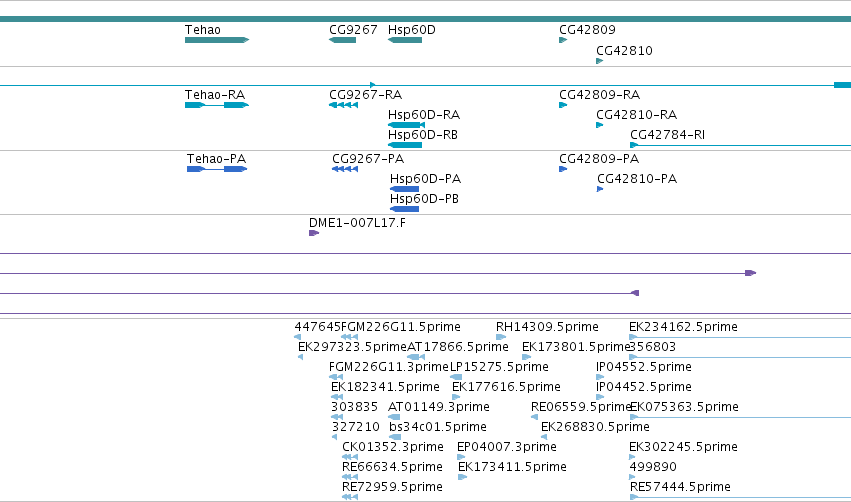Click the CG42784-RI transcript label

[x=667, y=135]
